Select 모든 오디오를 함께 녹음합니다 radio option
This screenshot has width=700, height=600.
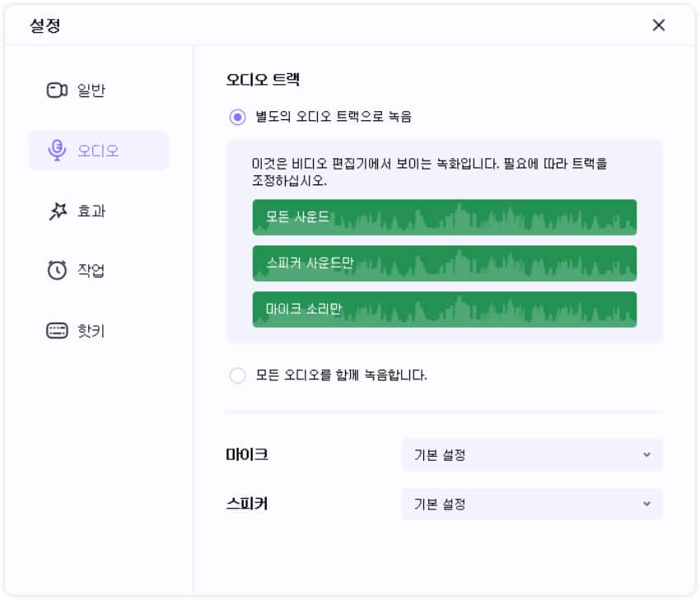click(238, 375)
